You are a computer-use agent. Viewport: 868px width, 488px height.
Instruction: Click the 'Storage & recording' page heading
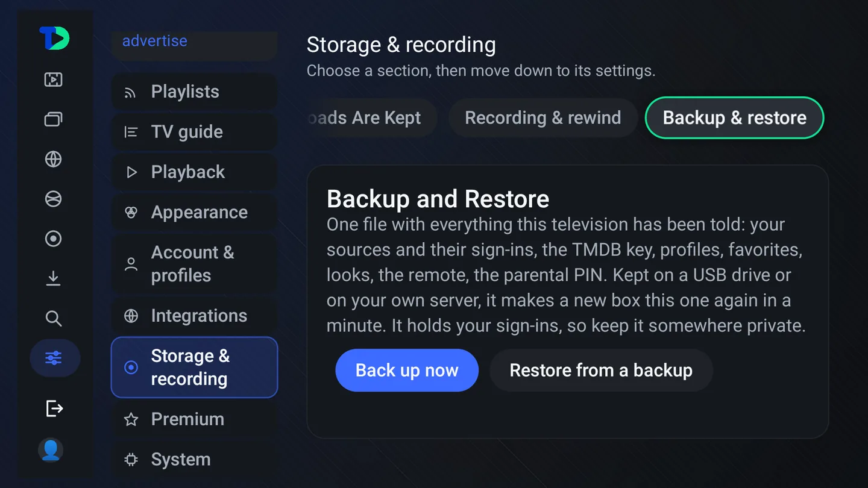pos(401,45)
